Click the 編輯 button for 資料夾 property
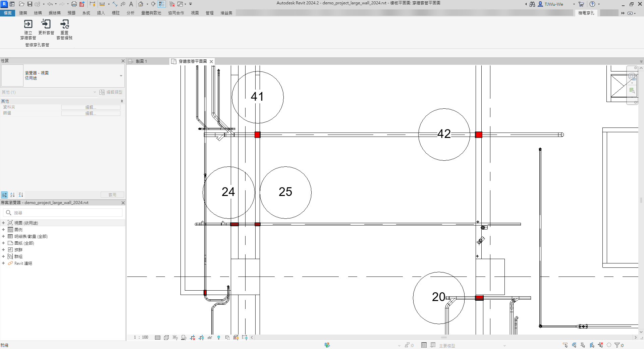Image resolution: width=644 pixels, height=349 pixels. click(91, 107)
